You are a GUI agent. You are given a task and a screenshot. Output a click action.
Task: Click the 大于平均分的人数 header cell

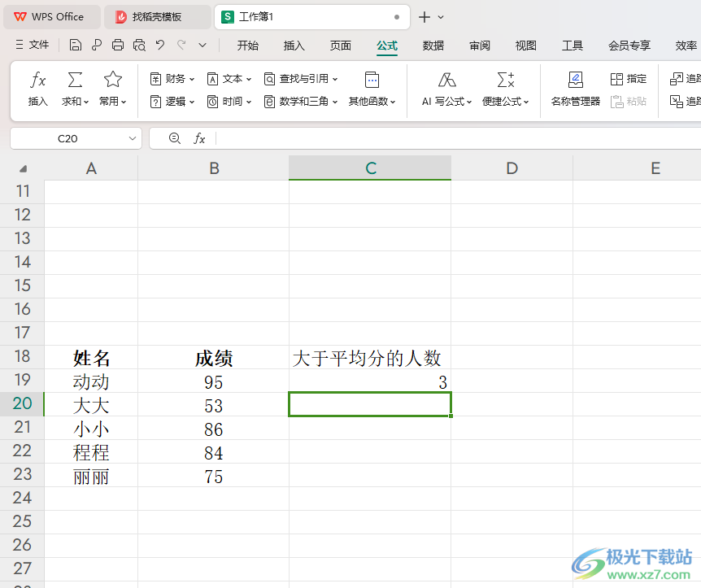point(370,357)
